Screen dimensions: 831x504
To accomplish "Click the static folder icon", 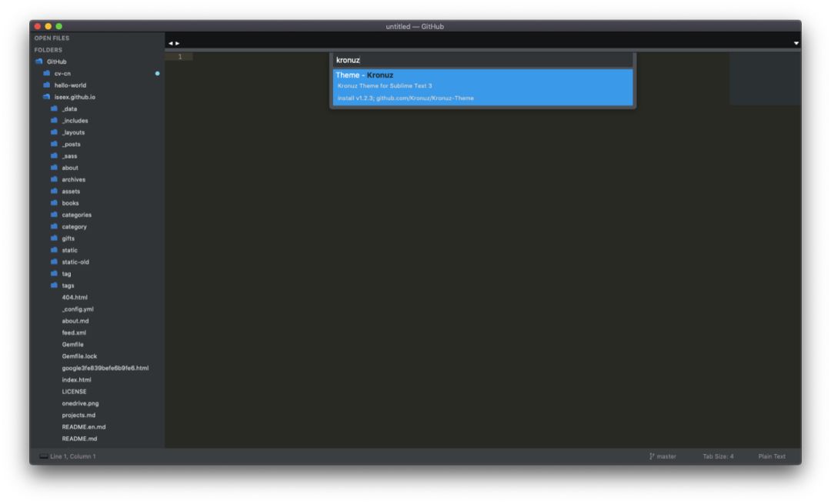I will (x=54, y=249).
